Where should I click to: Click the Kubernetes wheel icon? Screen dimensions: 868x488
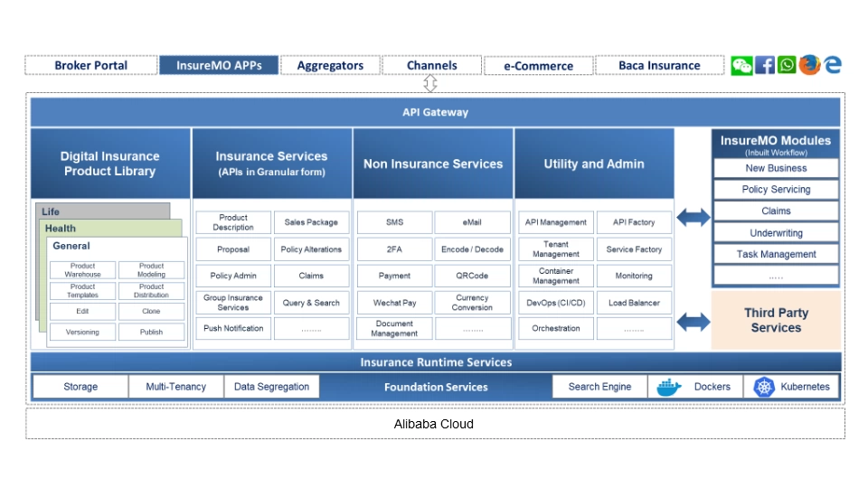pos(764,387)
